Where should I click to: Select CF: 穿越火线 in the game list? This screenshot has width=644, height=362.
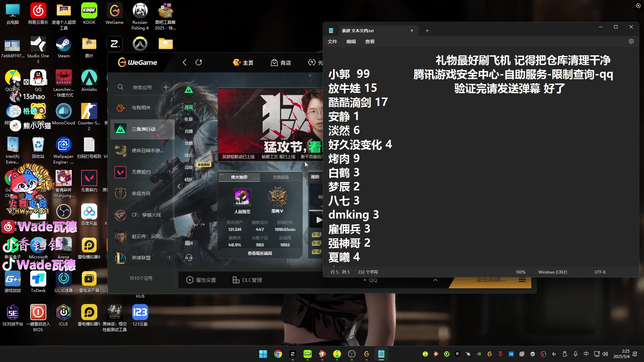click(142, 215)
